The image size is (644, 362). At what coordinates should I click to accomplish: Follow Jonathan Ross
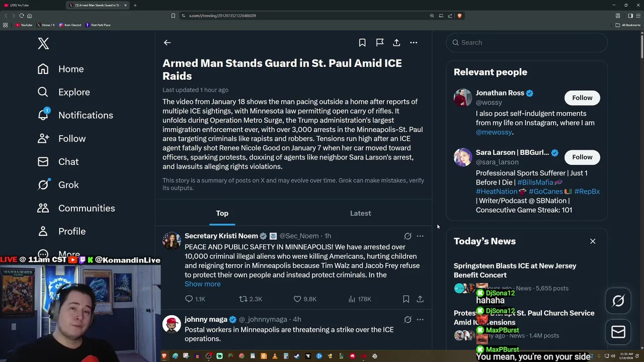pos(582,98)
